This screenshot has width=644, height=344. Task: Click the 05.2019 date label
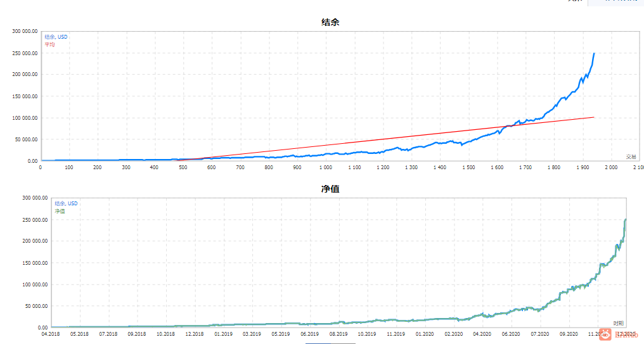281,334
